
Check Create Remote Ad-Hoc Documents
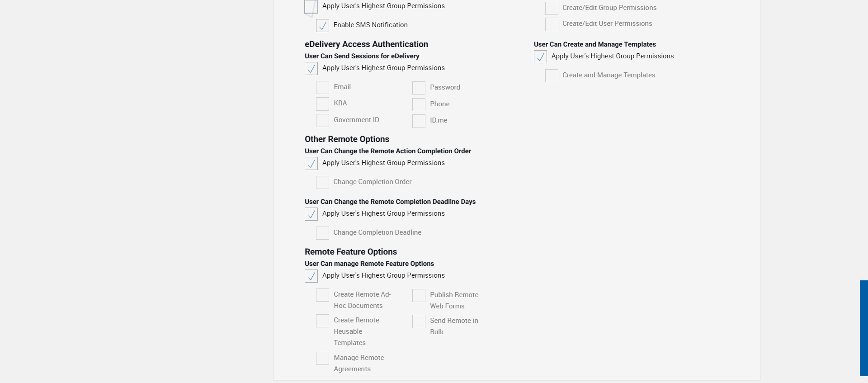(x=322, y=295)
